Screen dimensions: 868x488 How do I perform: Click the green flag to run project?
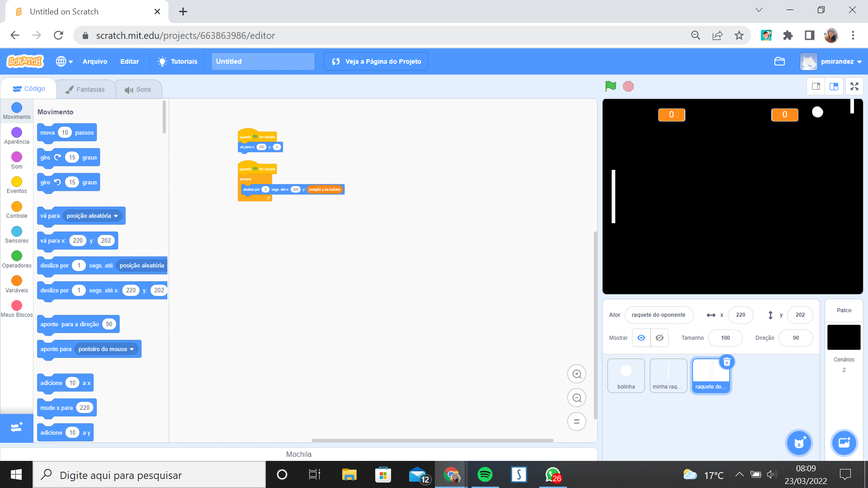610,86
